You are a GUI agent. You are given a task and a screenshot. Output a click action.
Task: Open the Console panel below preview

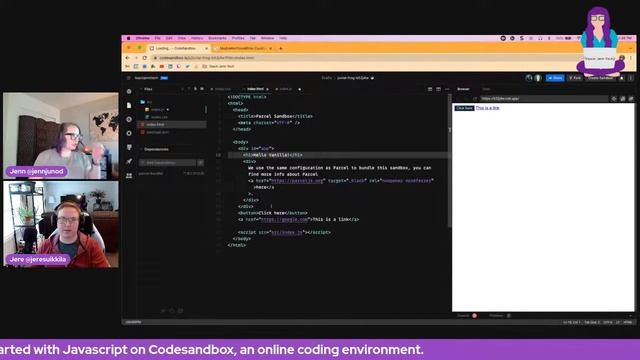tap(467, 316)
